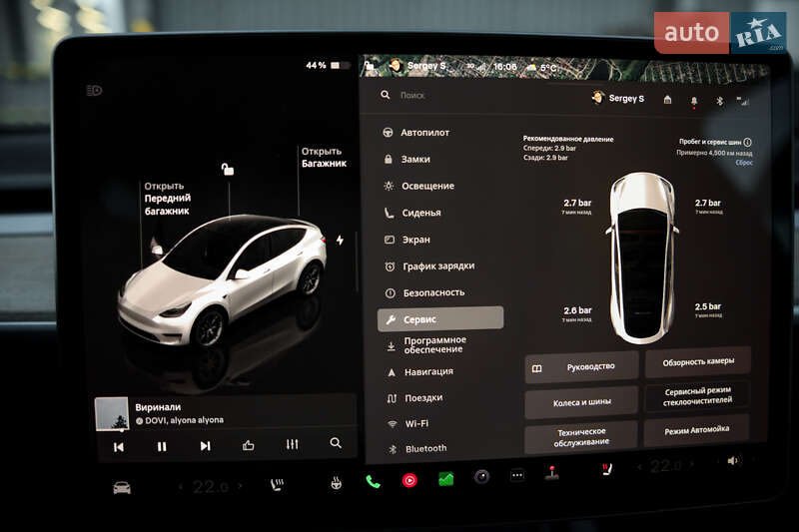Screen dimensions: 799x532
Task: Pause the current song
Action: [x=162, y=446]
